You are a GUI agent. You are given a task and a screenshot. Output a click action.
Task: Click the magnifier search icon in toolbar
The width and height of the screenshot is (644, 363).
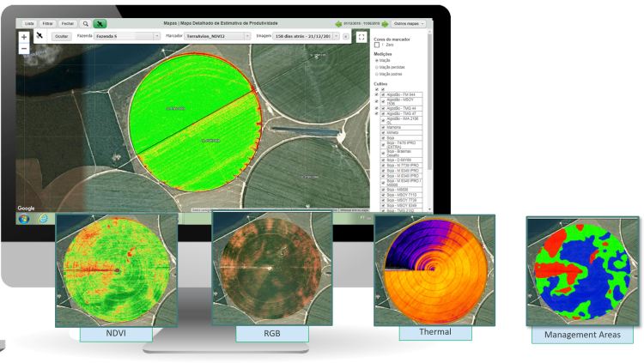tap(86, 23)
